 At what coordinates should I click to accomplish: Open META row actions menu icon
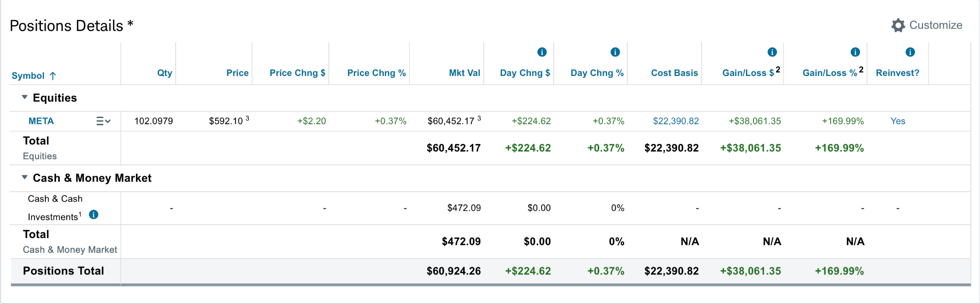tap(103, 121)
